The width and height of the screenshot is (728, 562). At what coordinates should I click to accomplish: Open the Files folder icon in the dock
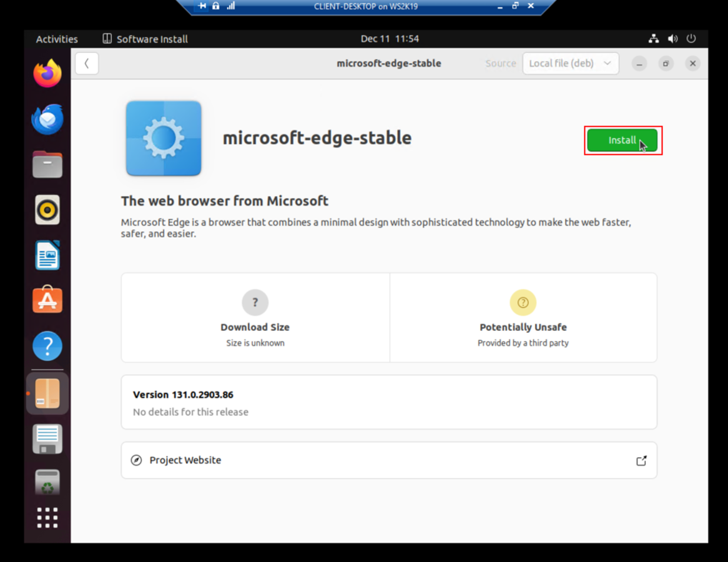(x=47, y=164)
